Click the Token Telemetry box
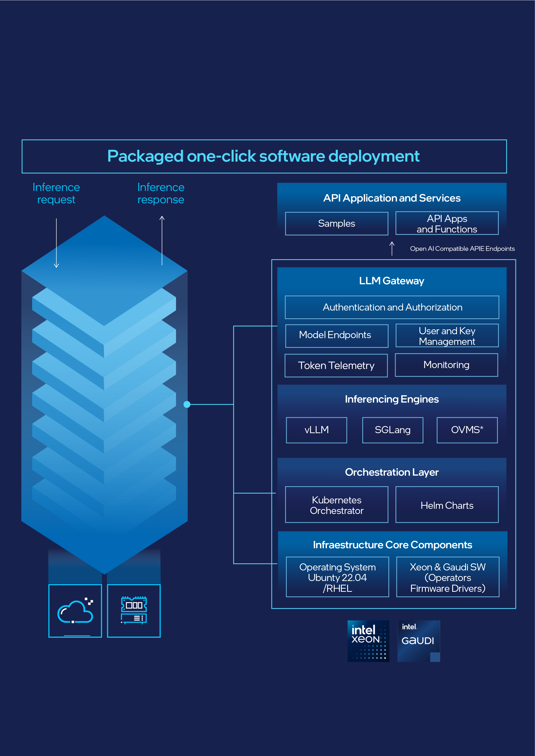Viewport: 535px width, 756px height. point(336,366)
